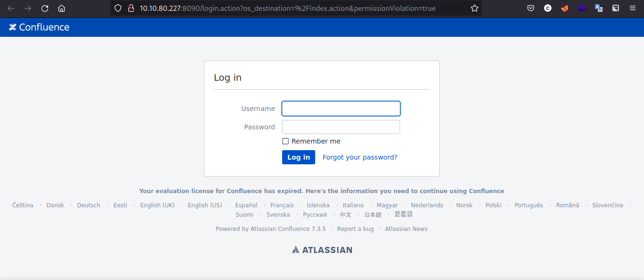
Task: Bookmark this page with the star icon
Action: [x=475, y=8]
